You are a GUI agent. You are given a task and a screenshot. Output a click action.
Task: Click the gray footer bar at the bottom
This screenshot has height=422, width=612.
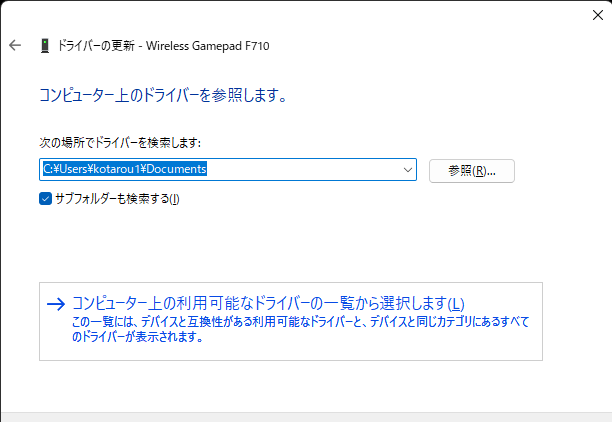(x=306, y=416)
